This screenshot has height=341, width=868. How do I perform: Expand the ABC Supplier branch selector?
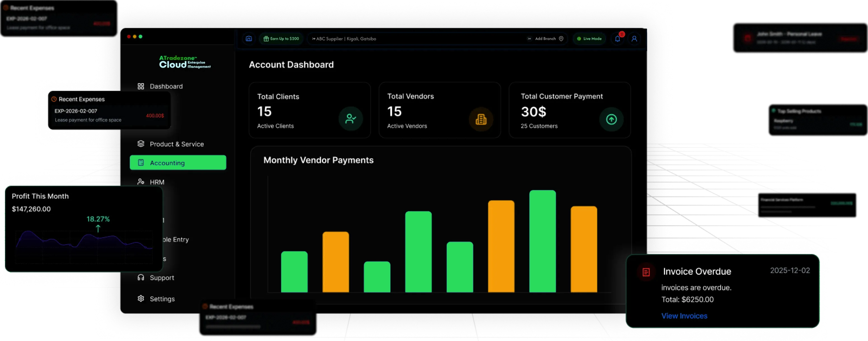(x=344, y=39)
